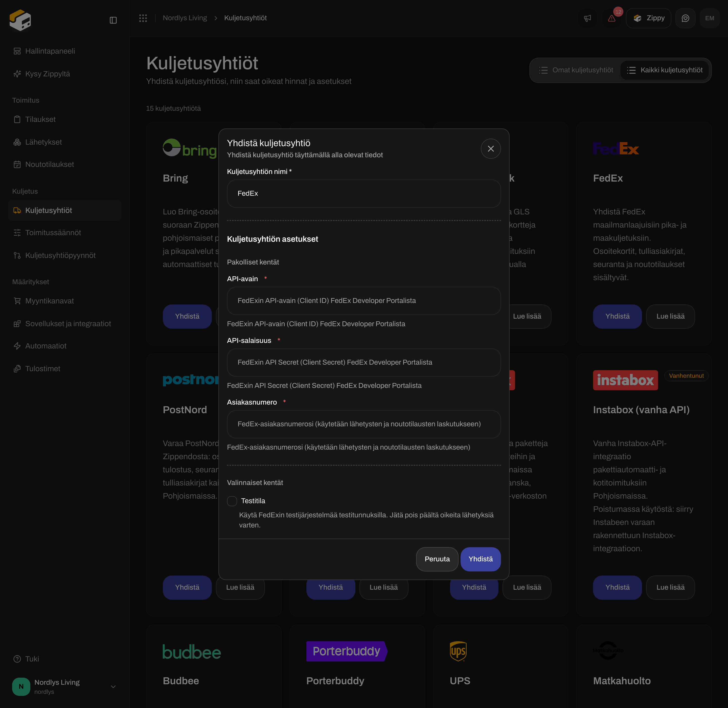728x708 pixels.
Task: Click the UPS shield logo
Action: (458, 651)
